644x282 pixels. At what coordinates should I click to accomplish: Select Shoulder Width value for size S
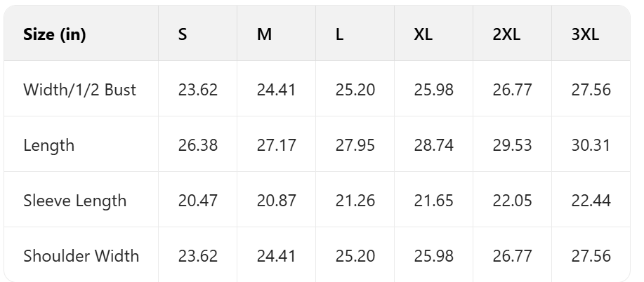(x=198, y=256)
